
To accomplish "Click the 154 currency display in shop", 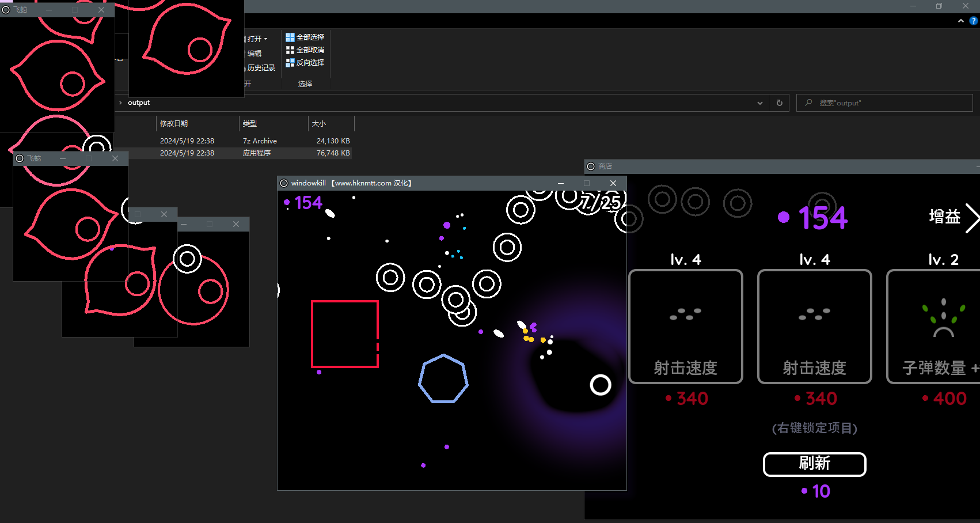I will pos(813,218).
